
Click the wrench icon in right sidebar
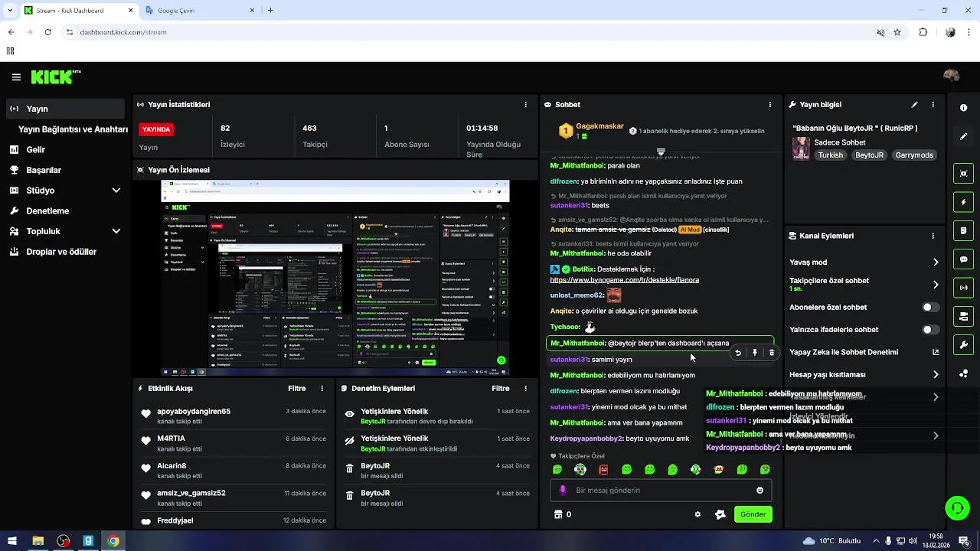coord(963,345)
